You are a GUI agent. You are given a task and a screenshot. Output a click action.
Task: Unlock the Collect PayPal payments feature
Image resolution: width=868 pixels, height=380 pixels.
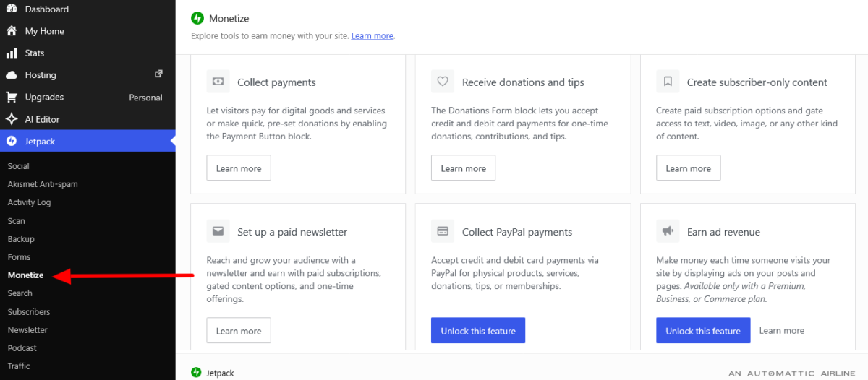[x=478, y=331]
